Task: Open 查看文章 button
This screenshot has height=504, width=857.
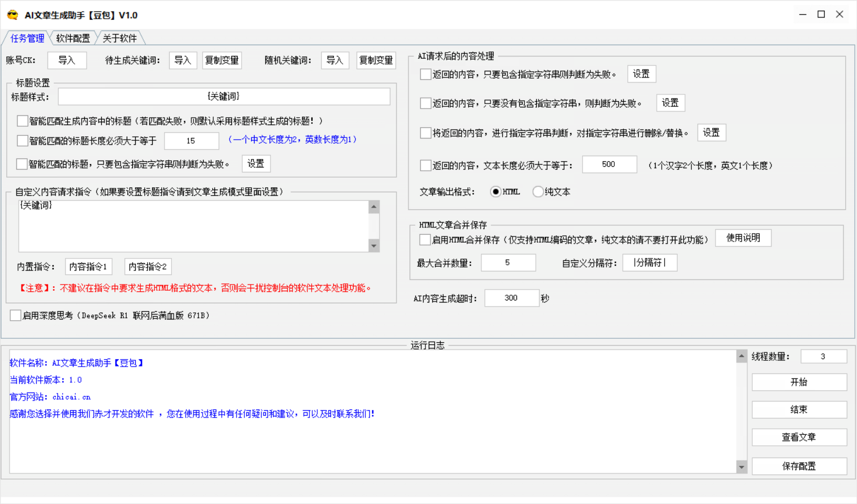Action: point(799,437)
